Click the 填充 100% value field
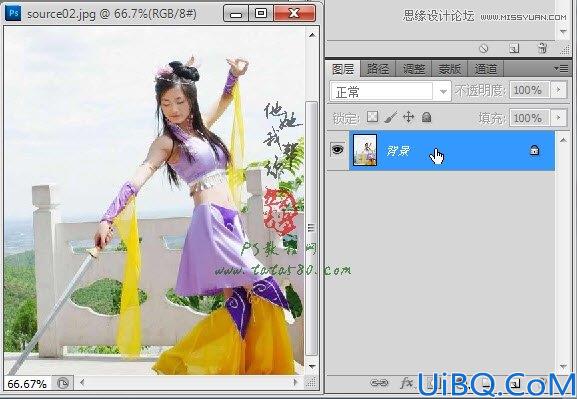The height and width of the screenshot is (399, 577). pyautogui.click(x=529, y=118)
